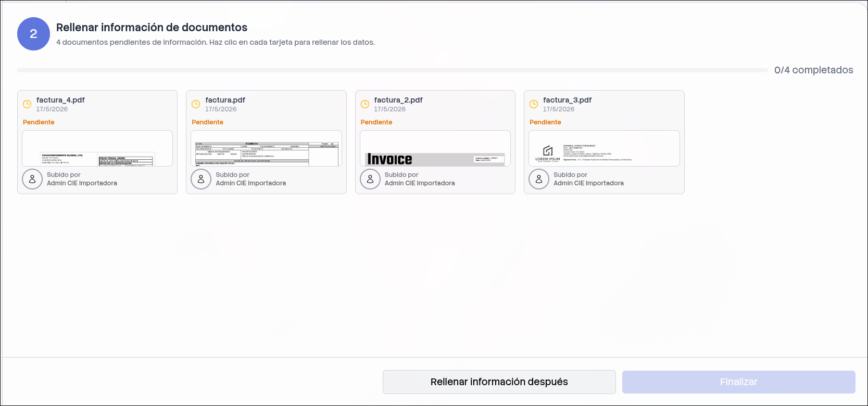The image size is (868, 406).
Task: Click the clock icon on factura_3.pdf card
Action: coord(534,104)
